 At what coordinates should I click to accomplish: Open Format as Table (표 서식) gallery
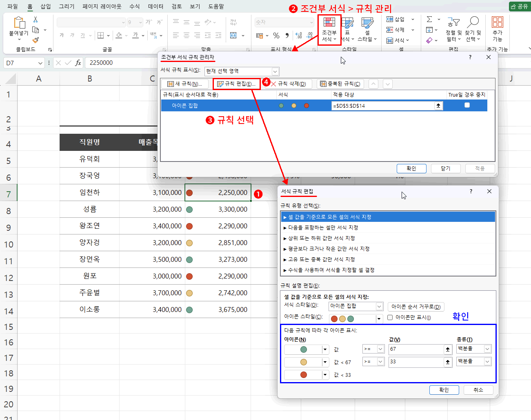tap(348, 29)
